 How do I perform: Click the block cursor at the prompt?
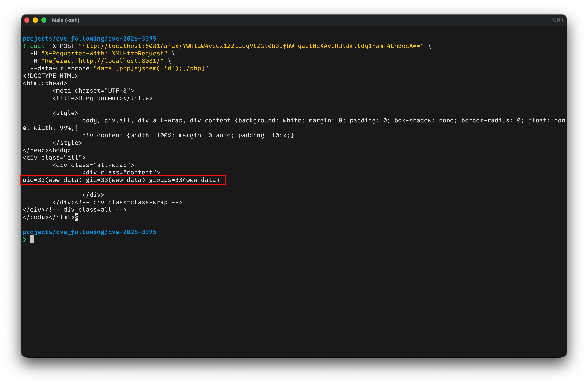pos(32,239)
